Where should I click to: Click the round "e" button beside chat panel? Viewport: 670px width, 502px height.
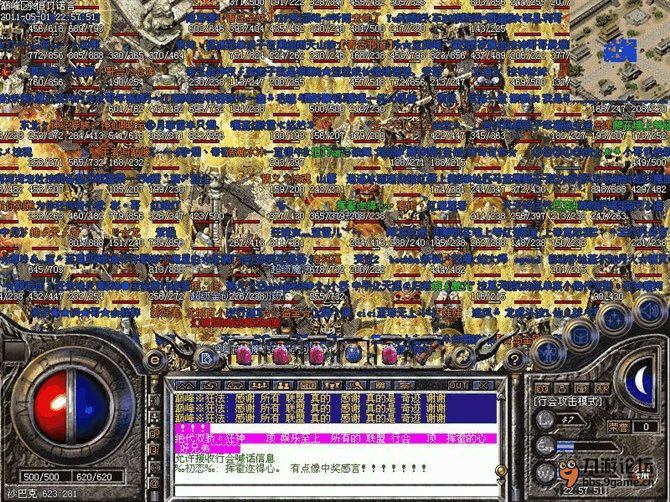tap(154, 360)
